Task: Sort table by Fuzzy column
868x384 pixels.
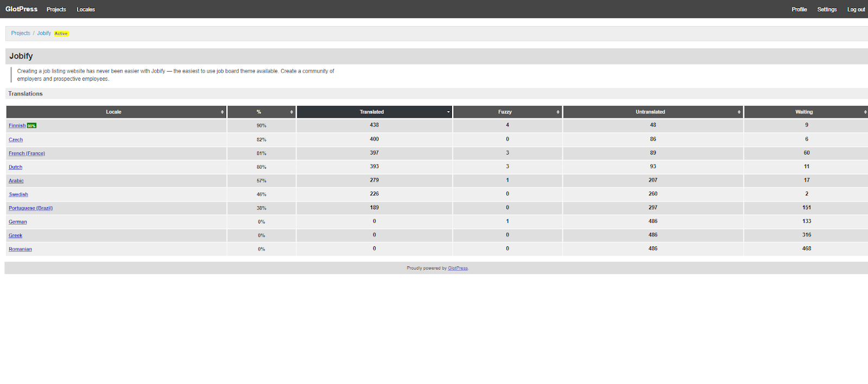Action: coord(508,112)
